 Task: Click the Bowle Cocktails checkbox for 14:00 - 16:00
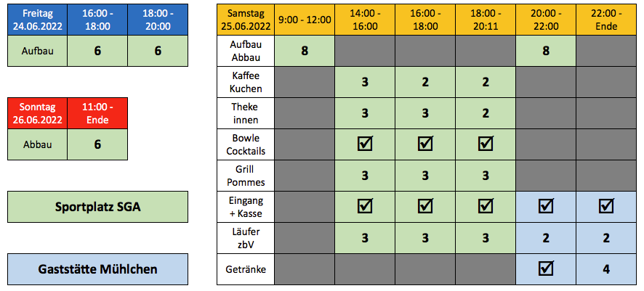(364, 144)
